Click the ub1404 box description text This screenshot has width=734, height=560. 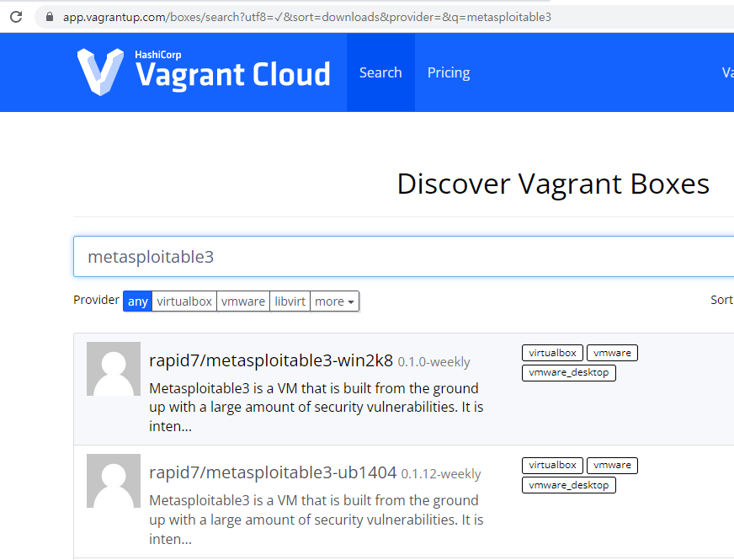tap(316, 520)
